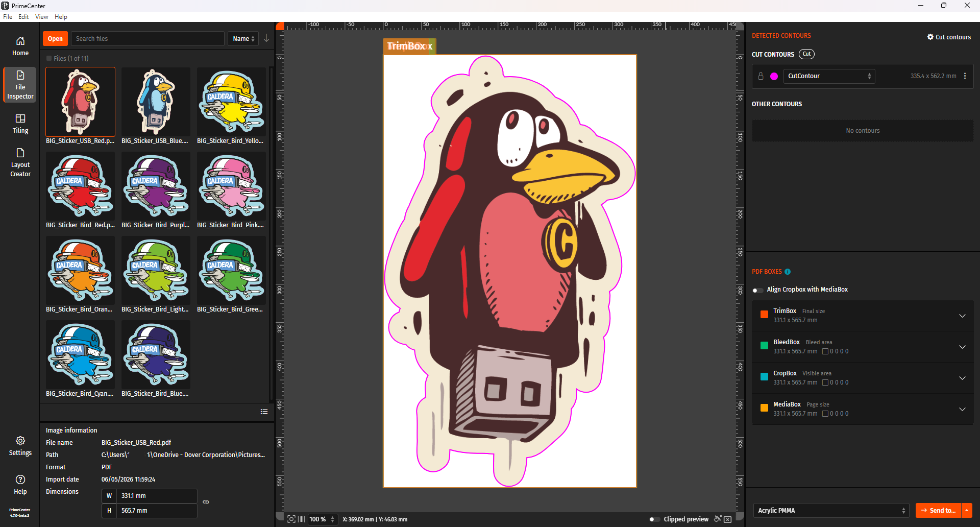
Task: Expand the TrimBox row
Action: [962, 316]
